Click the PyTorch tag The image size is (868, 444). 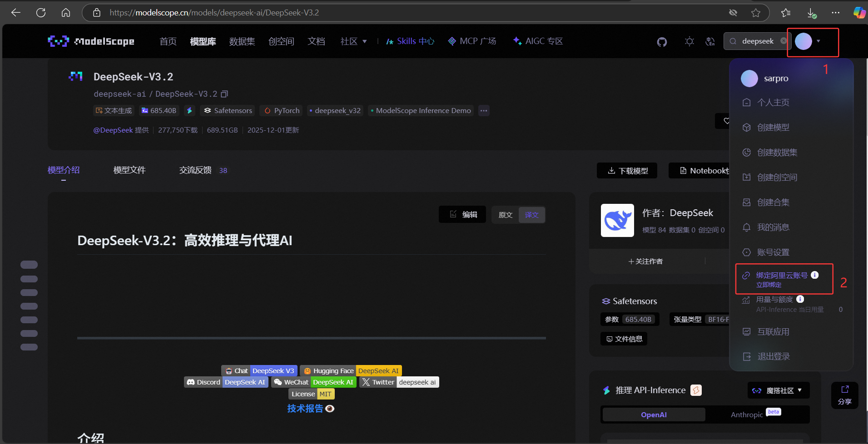click(282, 110)
